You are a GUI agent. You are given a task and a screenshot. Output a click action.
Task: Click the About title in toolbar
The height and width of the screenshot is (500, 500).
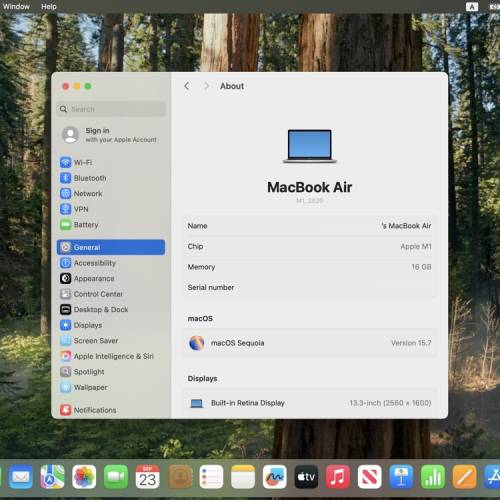[x=232, y=86]
